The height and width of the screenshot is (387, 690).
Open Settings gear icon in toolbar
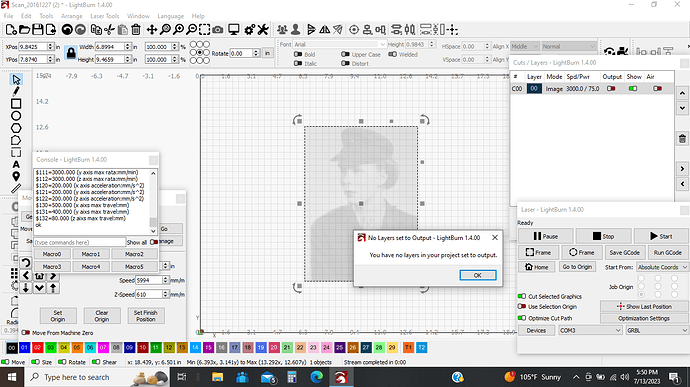click(250, 30)
